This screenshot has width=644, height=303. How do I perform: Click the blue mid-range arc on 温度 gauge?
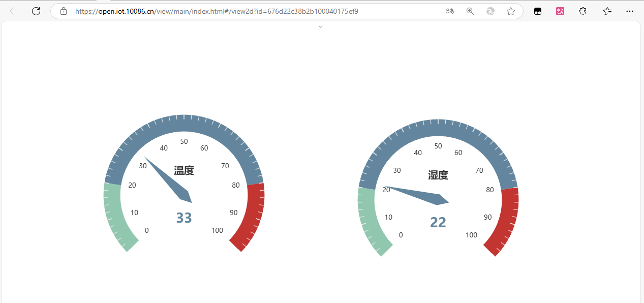(184, 123)
